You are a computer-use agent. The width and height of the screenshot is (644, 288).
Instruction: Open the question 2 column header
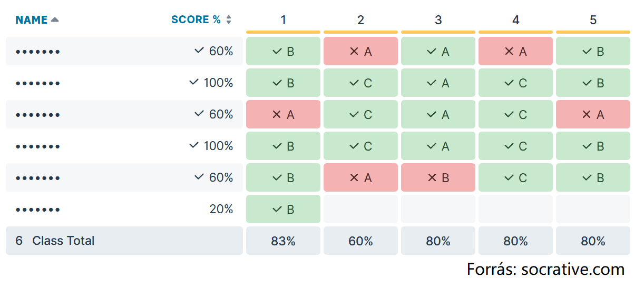coord(361,20)
